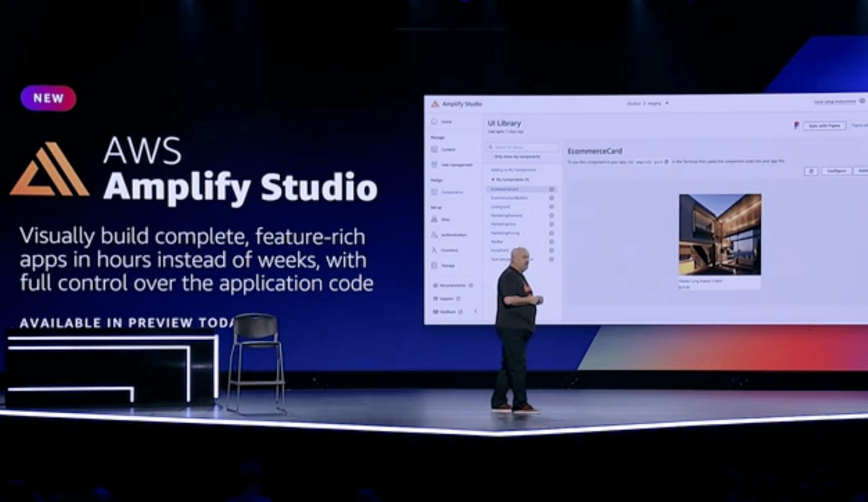Viewport: 868px width, 502px height.
Task: Click the round icon on the NavBar row
Action: [551, 242]
